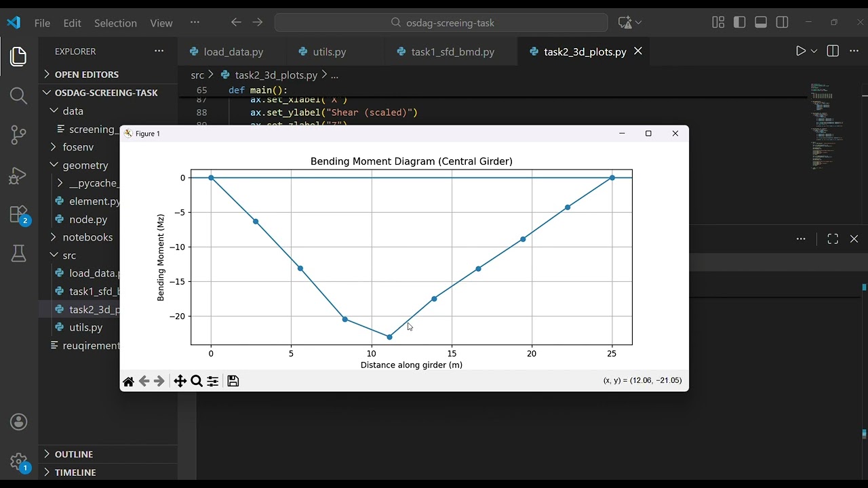Open Copilot dropdown chevron in title bar

(638, 23)
